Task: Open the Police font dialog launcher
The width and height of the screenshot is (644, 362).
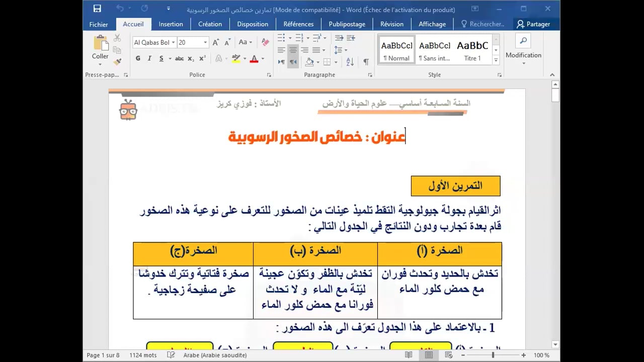Action: [269, 75]
